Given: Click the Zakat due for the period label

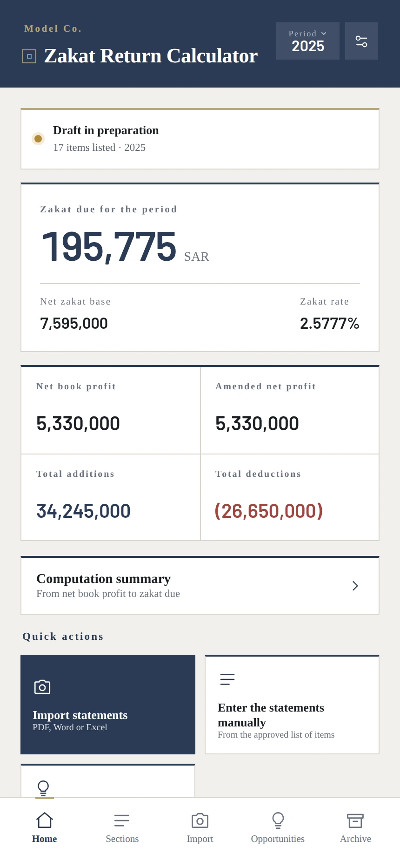Looking at the screenshot, I should (x=109, y=209).
